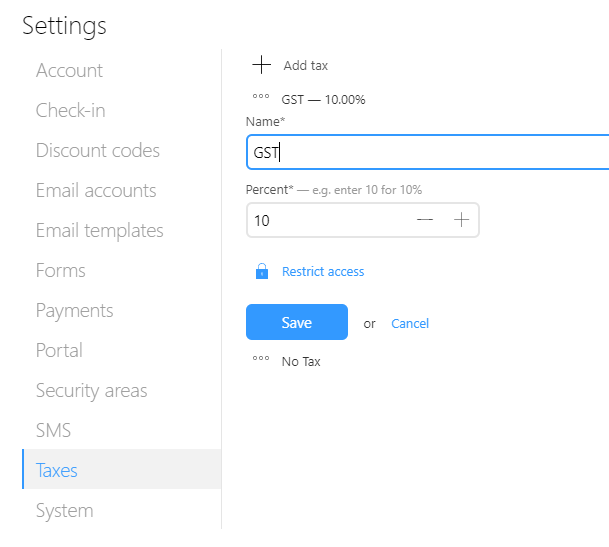Click the Percent input field showing 10
The image size is (609, 547).
click(x=327, y=220)
